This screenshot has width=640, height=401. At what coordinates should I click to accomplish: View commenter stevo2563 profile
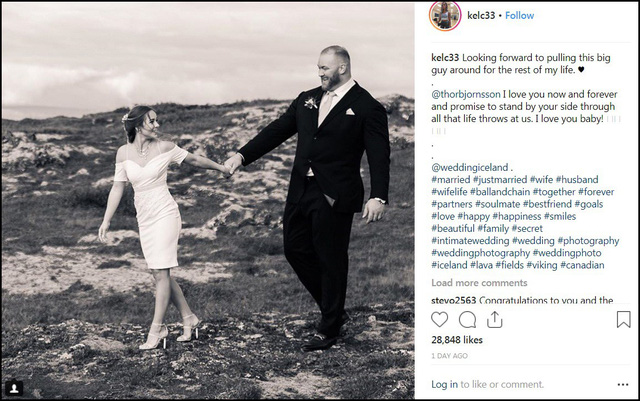click(453, 300)
